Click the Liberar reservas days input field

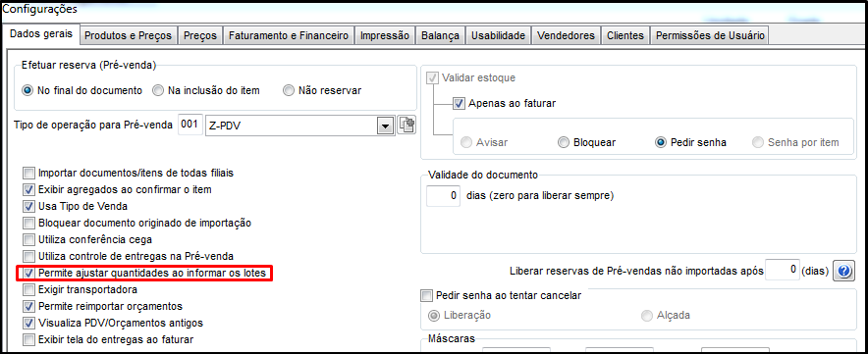click(x=783, y=270)
